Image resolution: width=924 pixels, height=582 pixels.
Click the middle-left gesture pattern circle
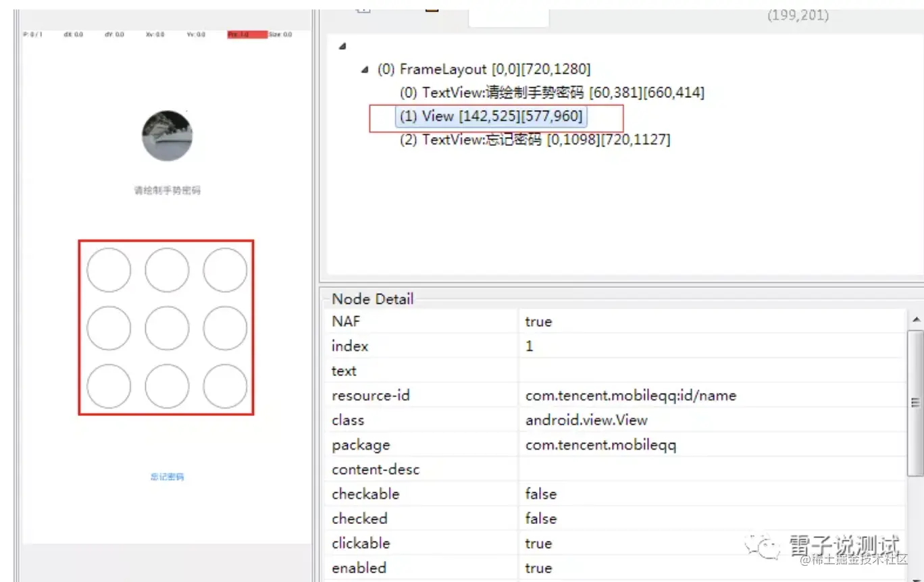109,328
